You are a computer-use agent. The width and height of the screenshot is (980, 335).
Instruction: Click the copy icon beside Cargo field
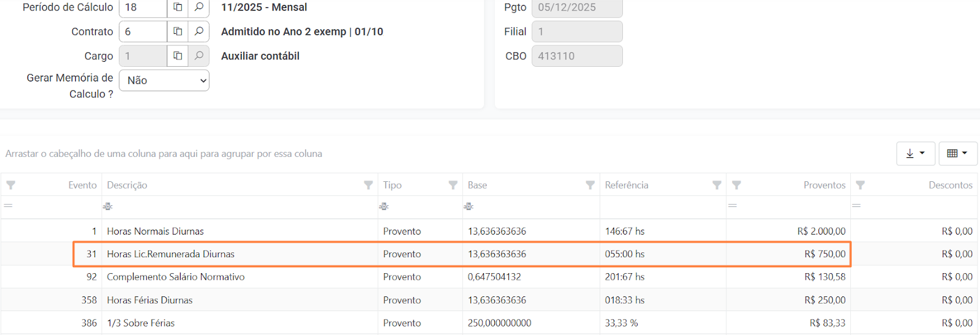tap(178, 56)
